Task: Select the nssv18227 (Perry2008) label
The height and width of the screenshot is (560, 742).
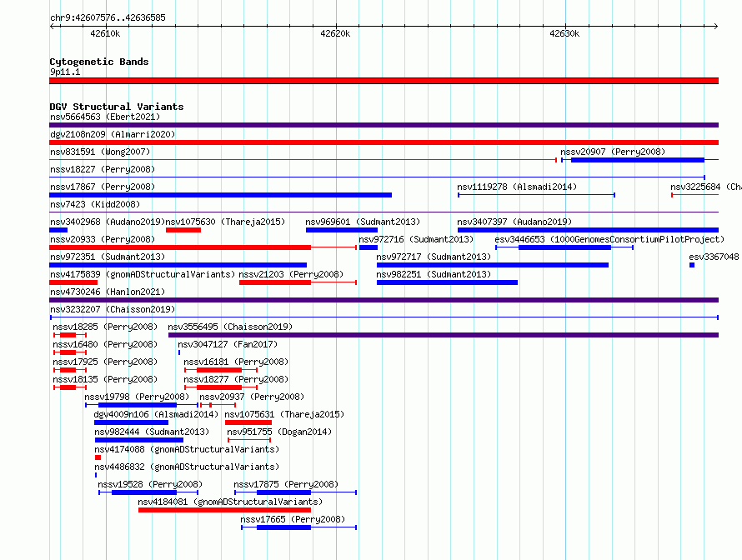Action: click(103, 169)
